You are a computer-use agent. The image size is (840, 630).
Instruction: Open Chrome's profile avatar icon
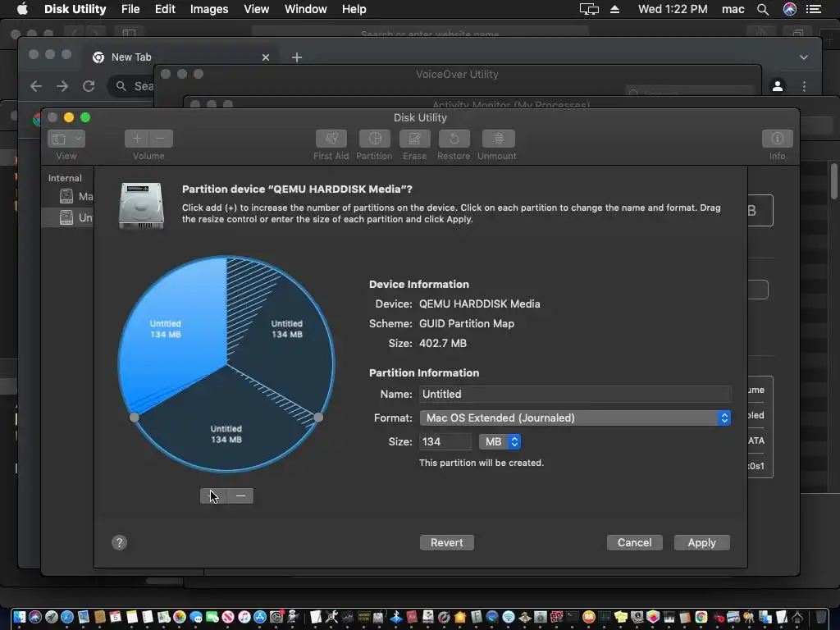pos(778,86)
